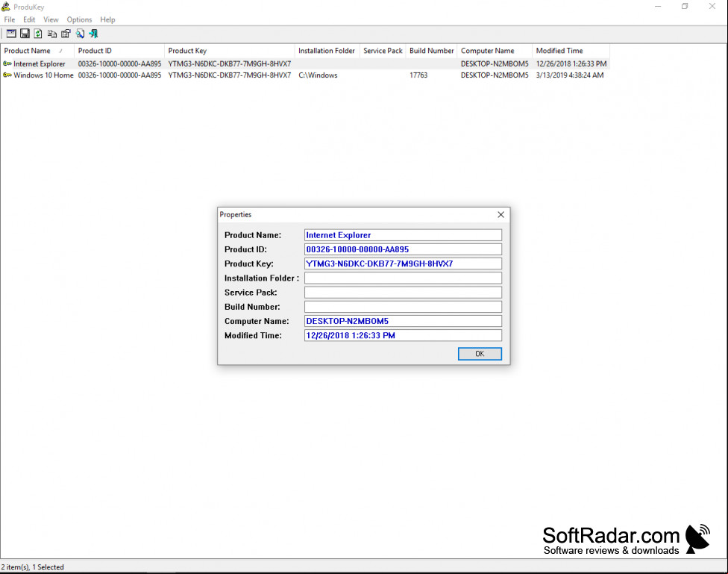Click the ProduKey app icon in title bar
728x574 pixels.
click(x=6, y=7)
